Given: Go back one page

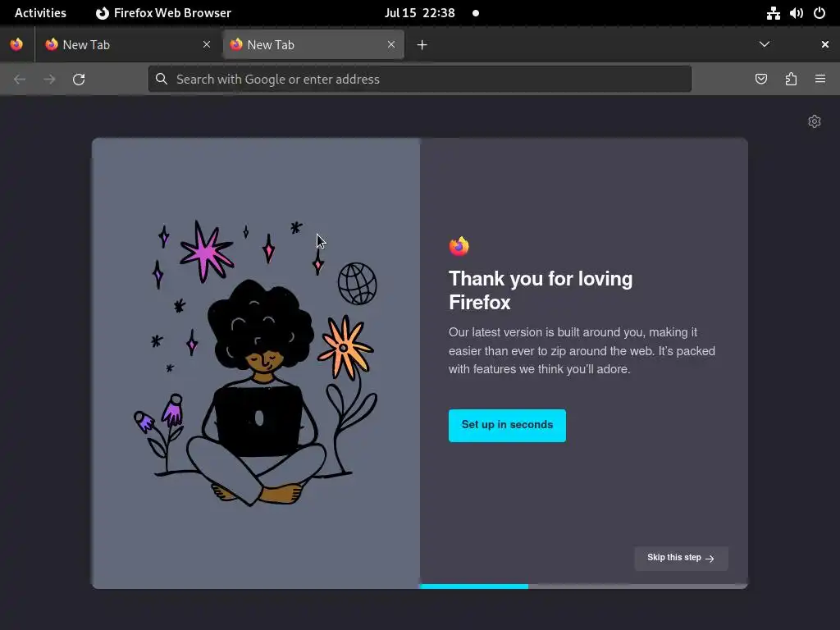Looking at the screenshot, I should point(20,80).
